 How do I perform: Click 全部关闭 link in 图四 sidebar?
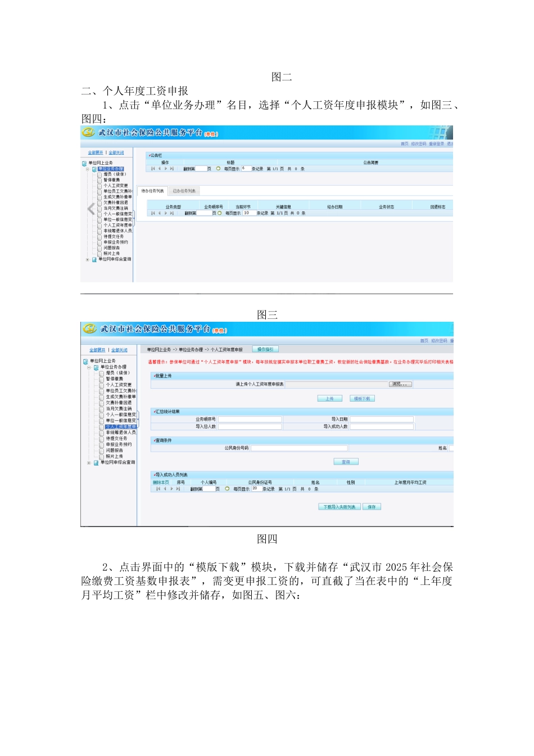pos(119,350)
